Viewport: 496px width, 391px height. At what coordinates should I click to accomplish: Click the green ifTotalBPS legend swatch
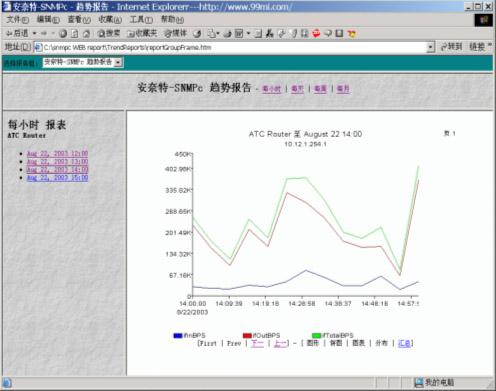(316, 335)
